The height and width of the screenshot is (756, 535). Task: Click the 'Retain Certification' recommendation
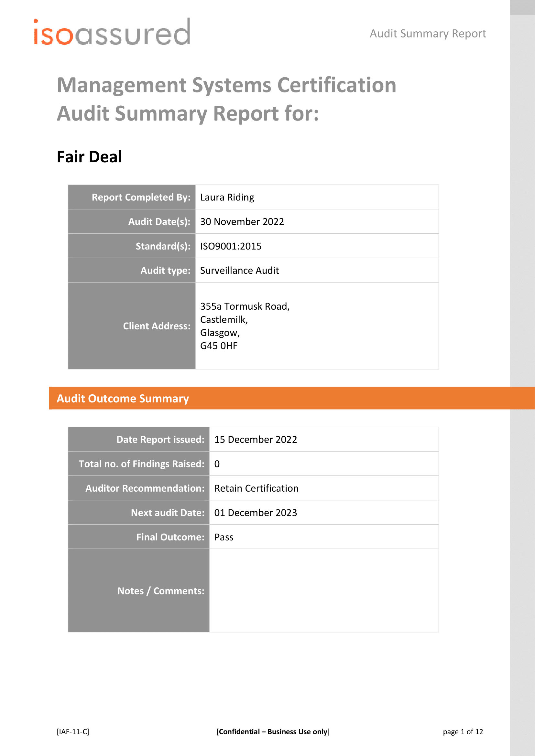coord(256,488)
